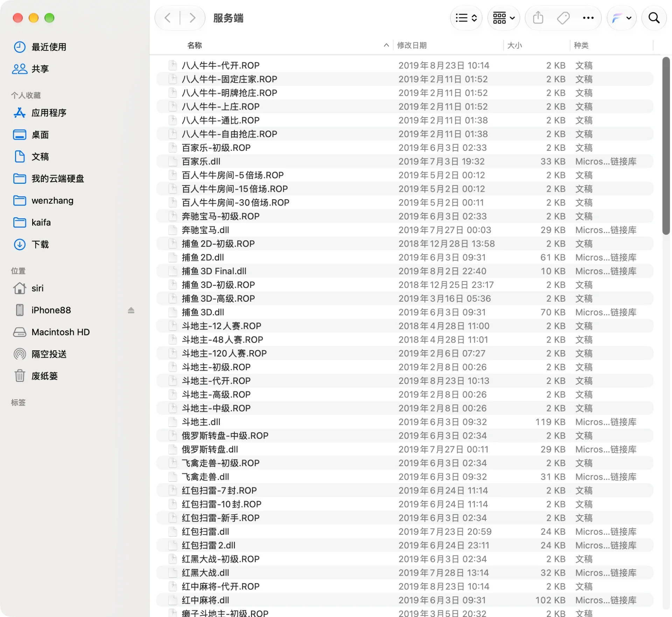Screen dimensions: 672x617
Task: Open the colorful feather app dropdown
Action: click(x=622, y=18)
